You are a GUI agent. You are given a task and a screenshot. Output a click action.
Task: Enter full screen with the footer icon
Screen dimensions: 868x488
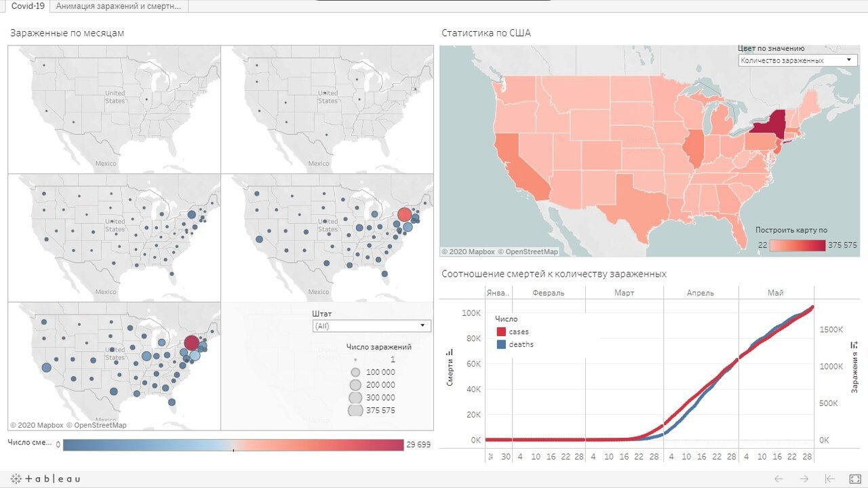(855, 479)
